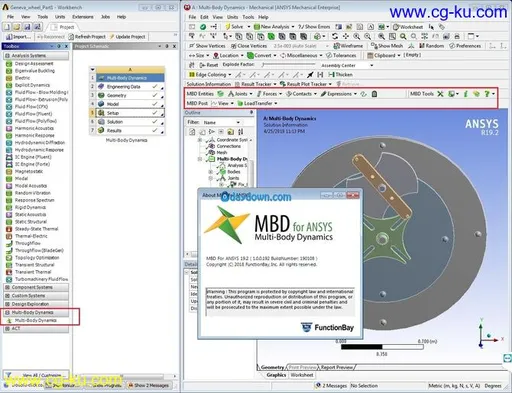Viewport: 512px width, 393px height.
Task: Open system A header dropdown arrow
Action: click(93, 70)
